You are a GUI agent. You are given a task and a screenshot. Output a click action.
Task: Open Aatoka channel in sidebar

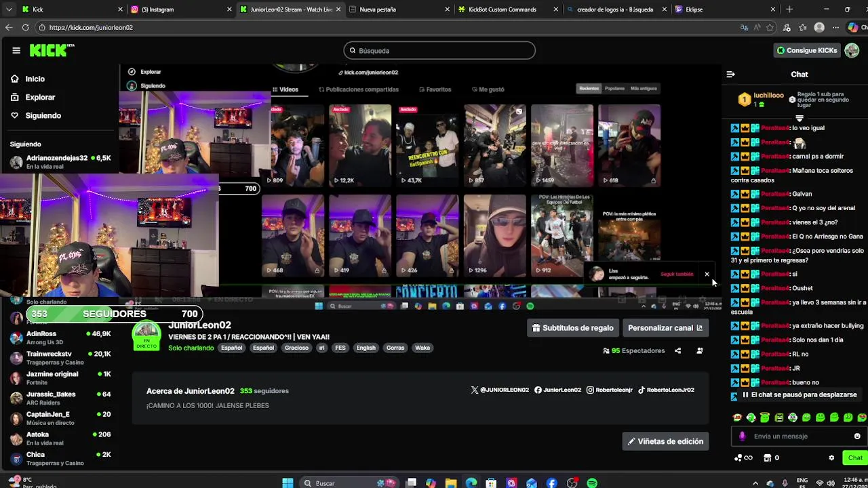click(60, 439)
